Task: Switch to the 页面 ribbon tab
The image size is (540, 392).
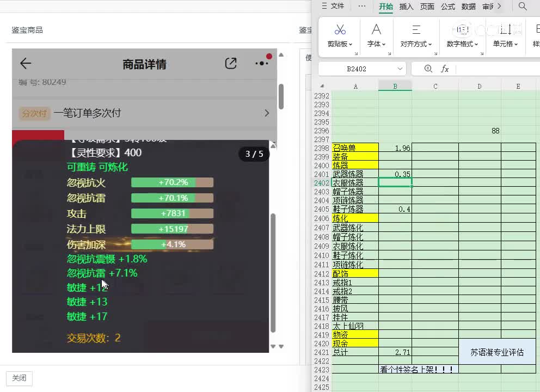Action: 427,7
